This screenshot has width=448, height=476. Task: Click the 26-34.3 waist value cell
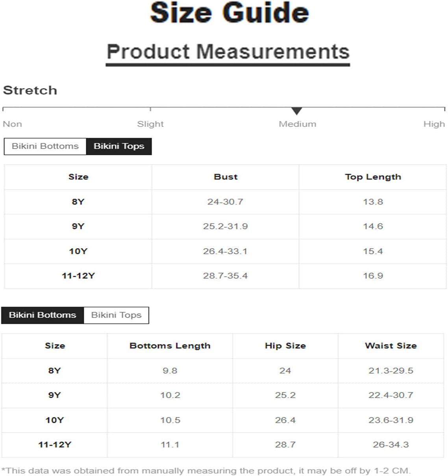pyautogui.click(x=391, y=445)
